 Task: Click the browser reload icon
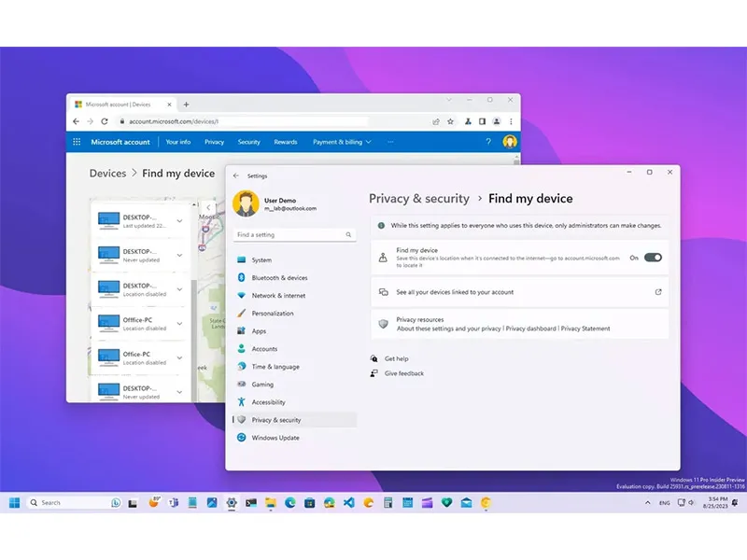click(105, 121)
